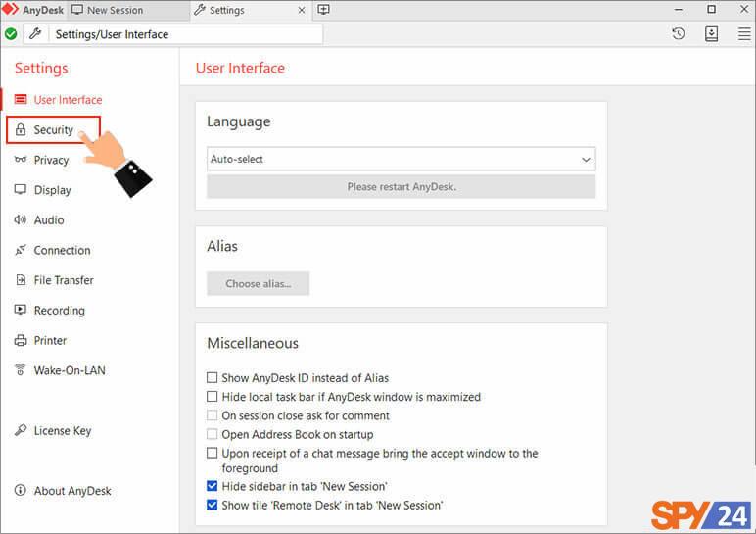Enable bring accept window to foreground checkbox
Image resolution: width=756 pixels, height=534 pixels.
[212, 453]
